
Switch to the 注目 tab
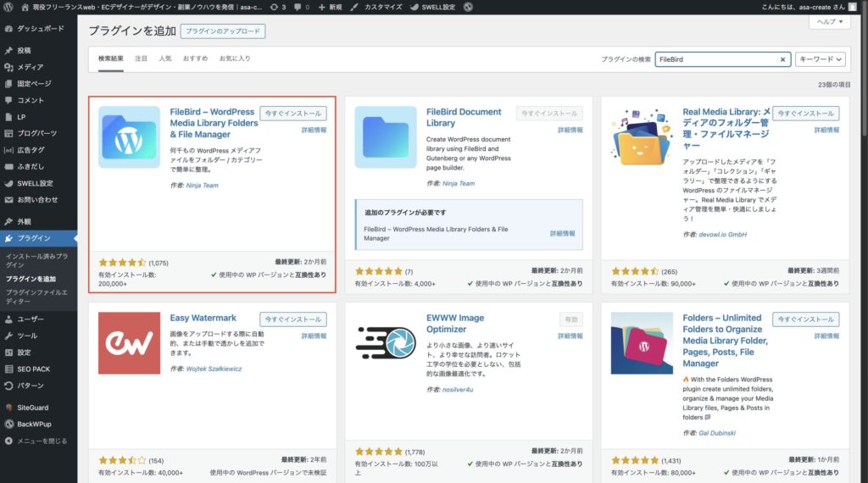pos(142,58)
